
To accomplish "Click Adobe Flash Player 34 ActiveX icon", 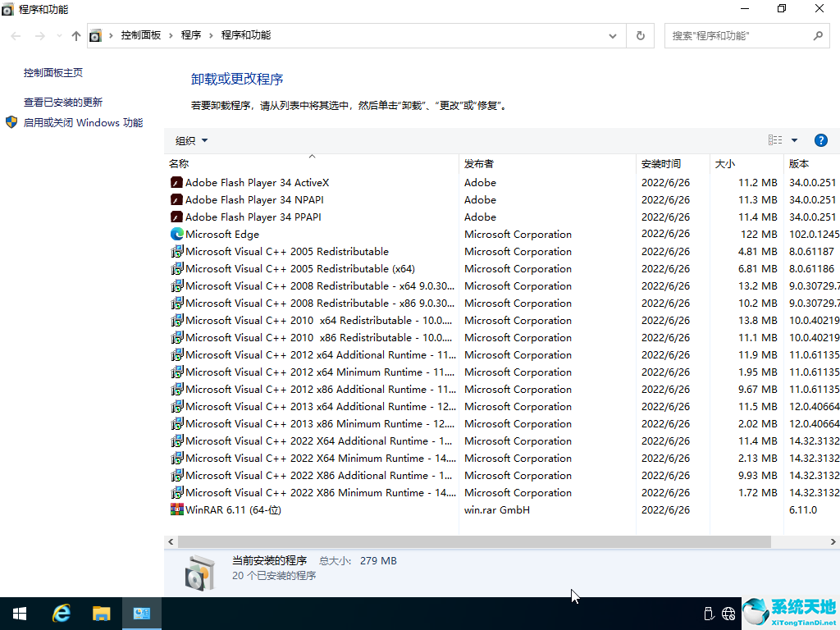I will [176, 182].
